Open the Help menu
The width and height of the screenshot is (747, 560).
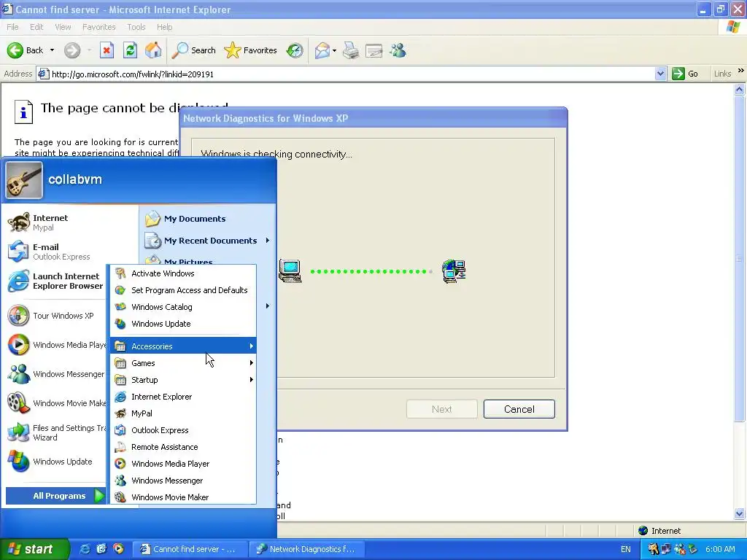coord(164,27)
